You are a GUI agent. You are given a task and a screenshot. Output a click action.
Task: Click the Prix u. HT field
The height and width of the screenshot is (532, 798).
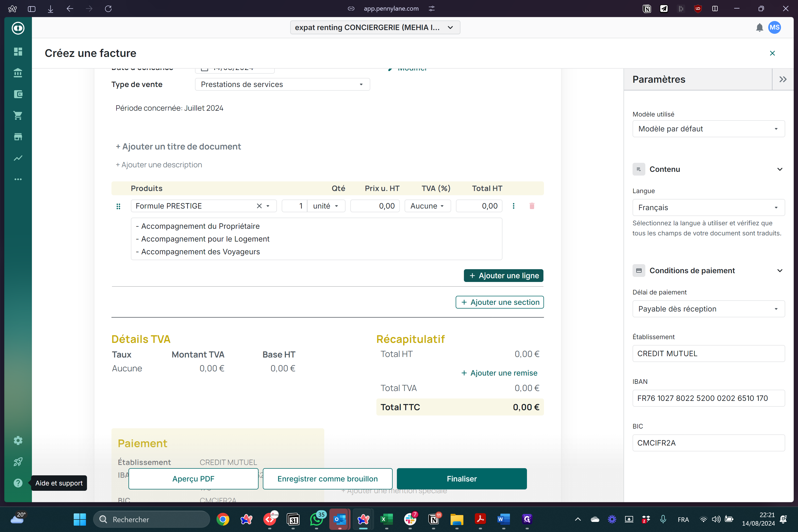click(375, 206)
